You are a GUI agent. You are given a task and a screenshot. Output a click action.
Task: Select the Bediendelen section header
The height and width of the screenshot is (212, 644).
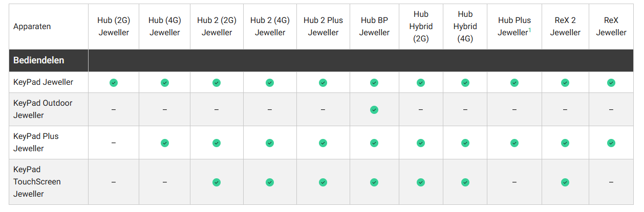[x=39, y=60]
